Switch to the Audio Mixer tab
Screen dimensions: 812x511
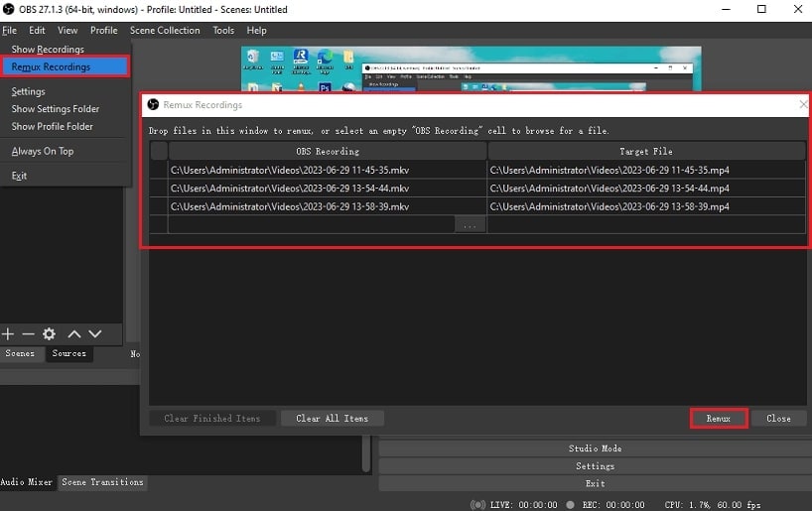tap(27, 482)
